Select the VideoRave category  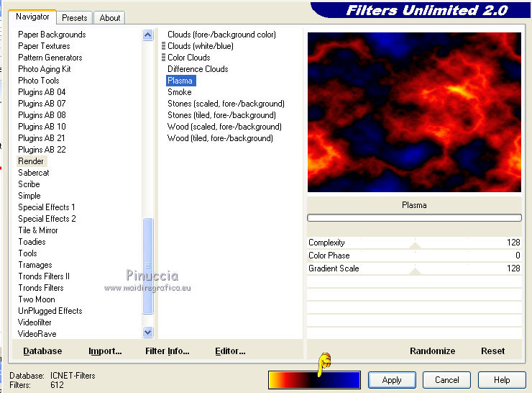(37, 333)
